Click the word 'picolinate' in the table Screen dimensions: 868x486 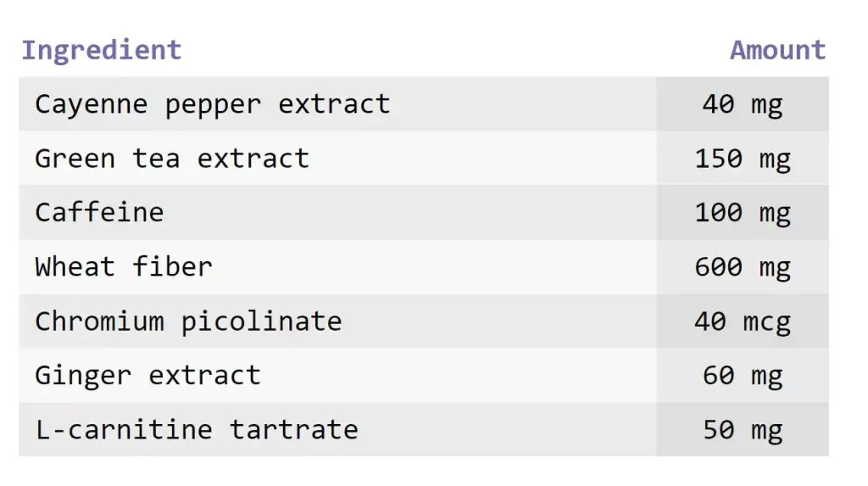[262, 322]
